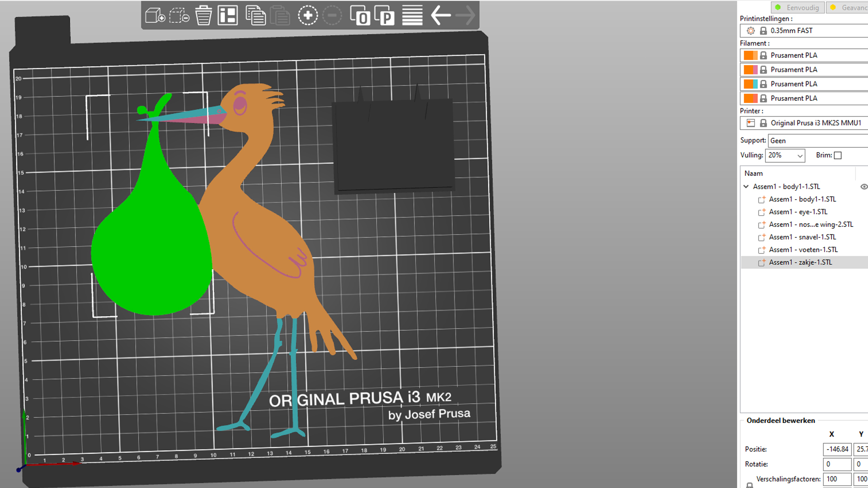
Task: Open layer view with the layers icon
Action: coord(411,15)
